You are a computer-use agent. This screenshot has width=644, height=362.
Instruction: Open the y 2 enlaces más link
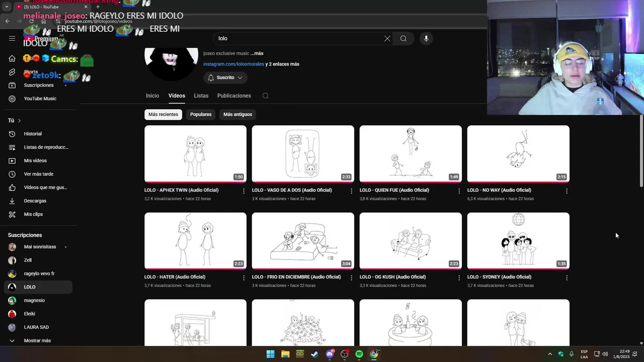[x=282, y=64]
